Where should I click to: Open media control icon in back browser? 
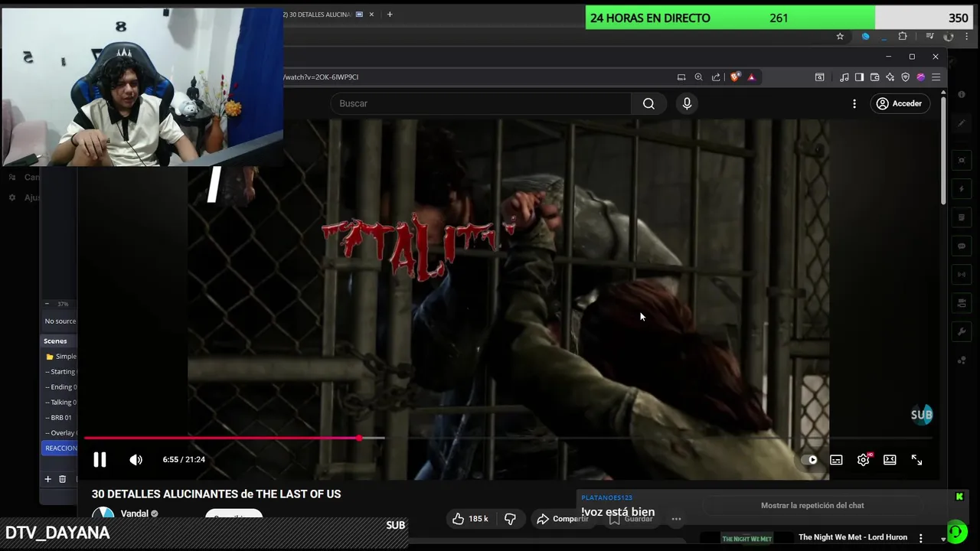click(x=929, y=36)
